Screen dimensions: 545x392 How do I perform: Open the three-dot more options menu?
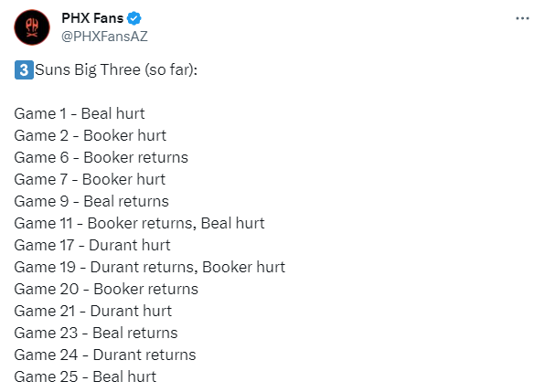(522, 18)
